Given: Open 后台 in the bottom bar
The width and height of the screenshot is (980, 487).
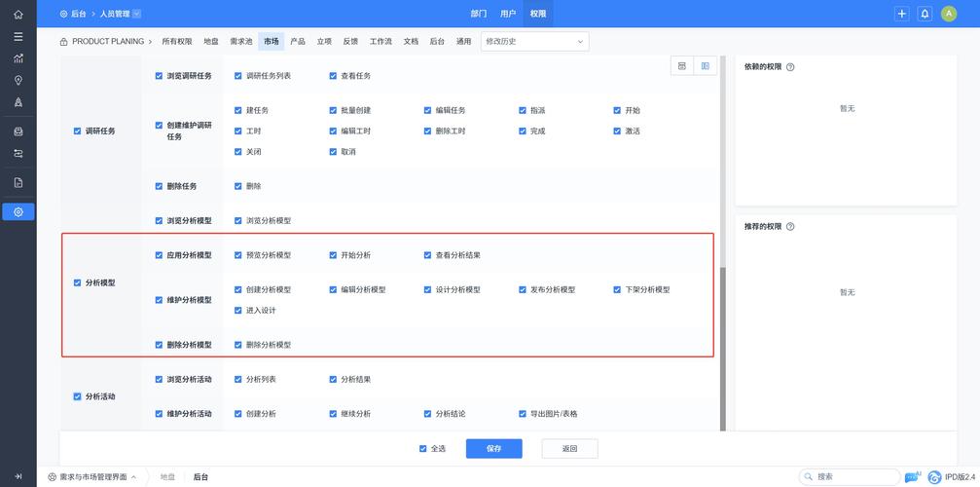Looking at the screenshot, I should click(200, 477).
